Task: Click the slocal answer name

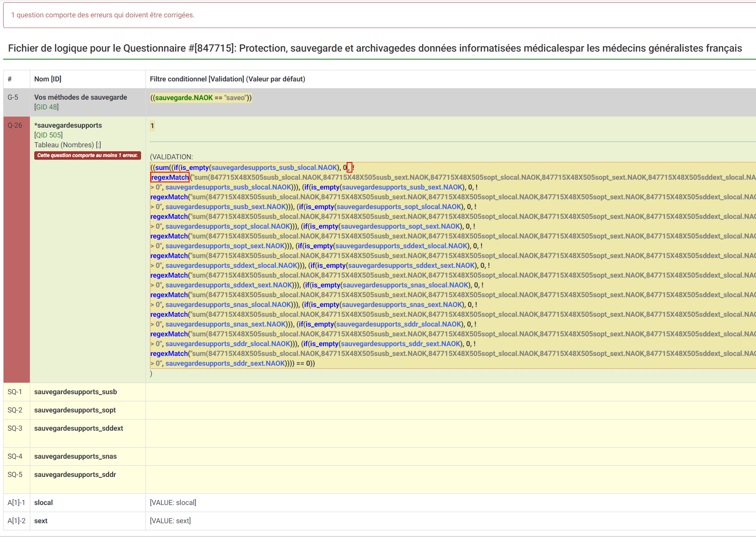Action: (x=44, y=503)
